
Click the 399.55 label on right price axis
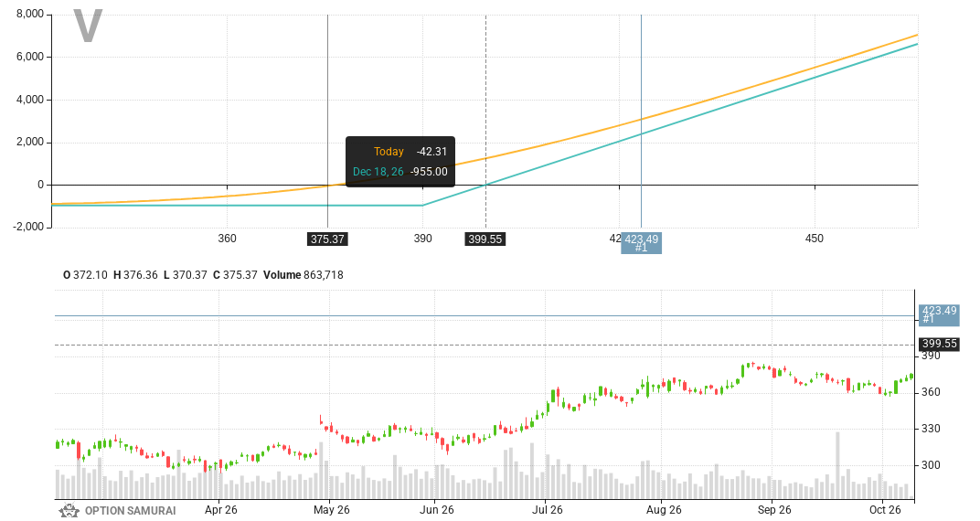point(940,344)
